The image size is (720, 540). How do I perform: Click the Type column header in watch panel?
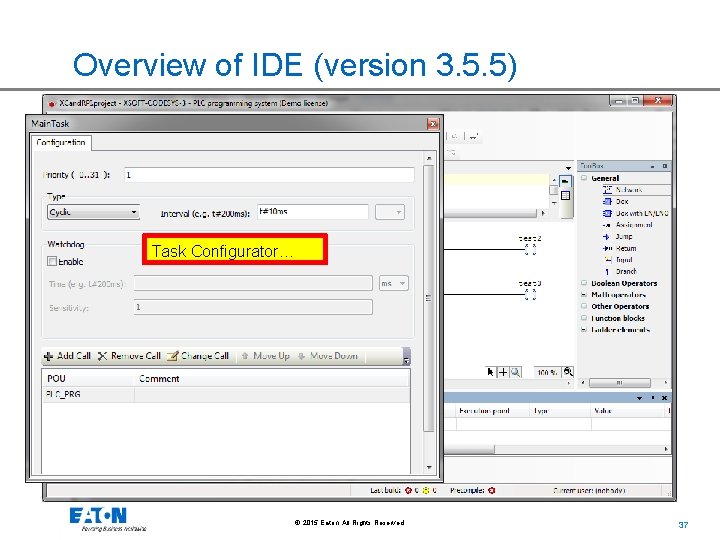[559, 411]
